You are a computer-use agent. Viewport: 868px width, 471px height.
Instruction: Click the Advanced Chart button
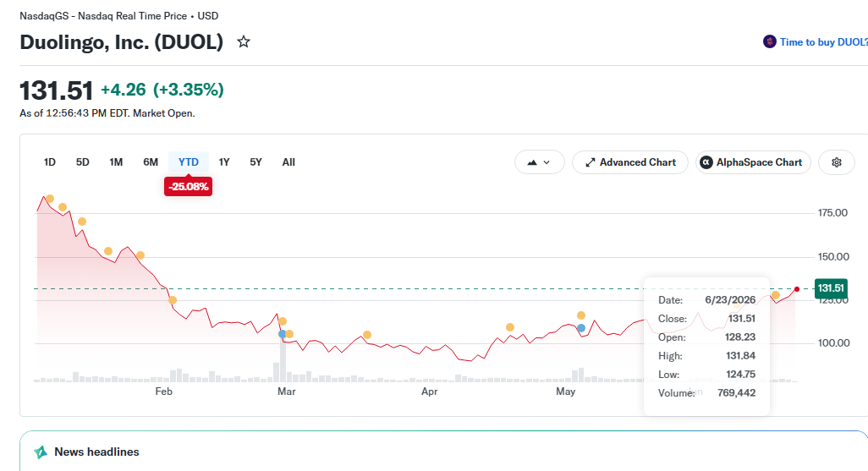(x=630, y=162)
